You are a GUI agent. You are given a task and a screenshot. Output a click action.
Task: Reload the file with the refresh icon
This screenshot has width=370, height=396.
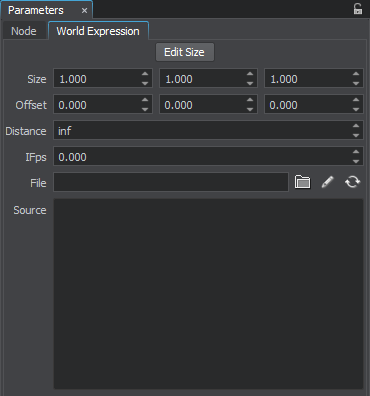353,182
